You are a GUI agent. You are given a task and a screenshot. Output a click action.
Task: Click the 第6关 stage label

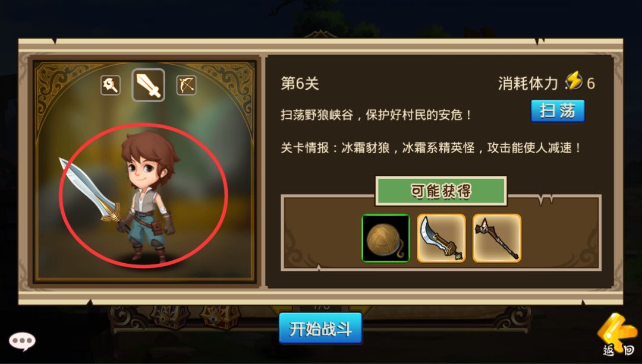pyautogui.click(x=300, y=84)
